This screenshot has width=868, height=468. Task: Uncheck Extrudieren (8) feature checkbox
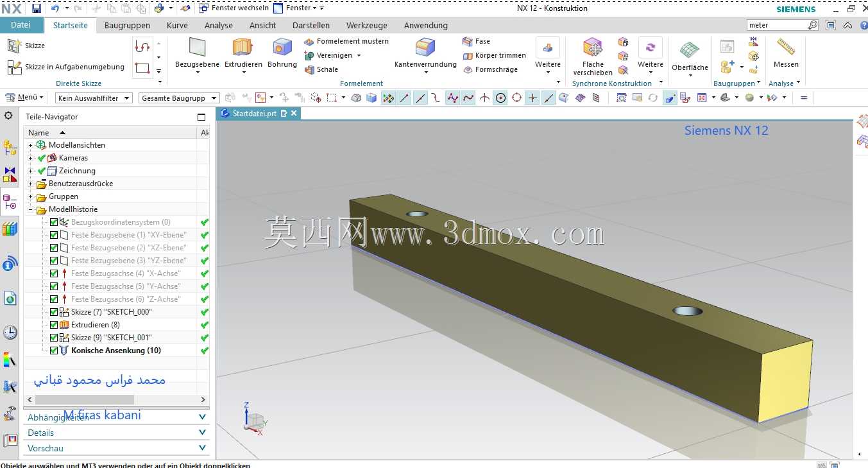[x=54, y=325]
